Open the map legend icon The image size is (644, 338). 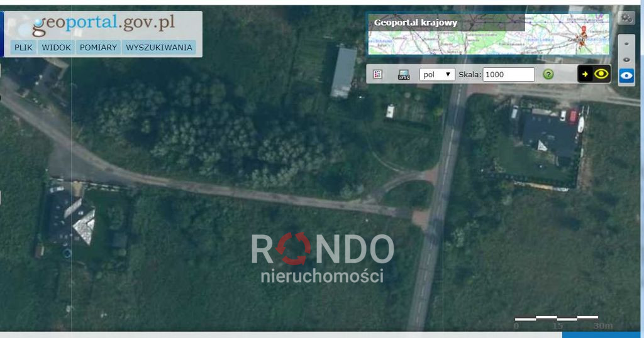coord(377,74)
